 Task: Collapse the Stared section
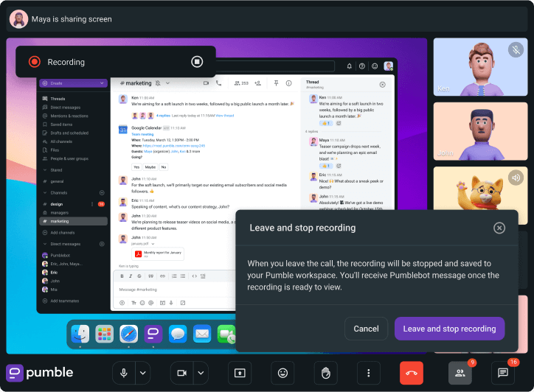tap(45, 169)
